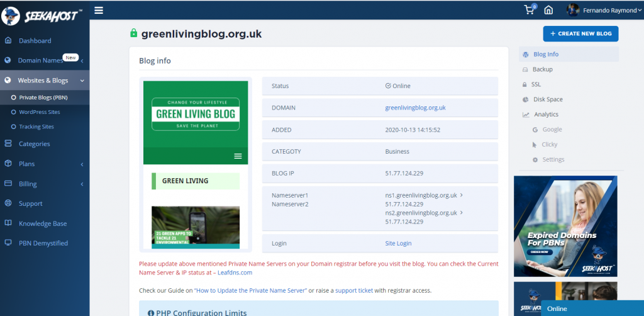Click the SSL lock icon in right panel

(525, 84)
